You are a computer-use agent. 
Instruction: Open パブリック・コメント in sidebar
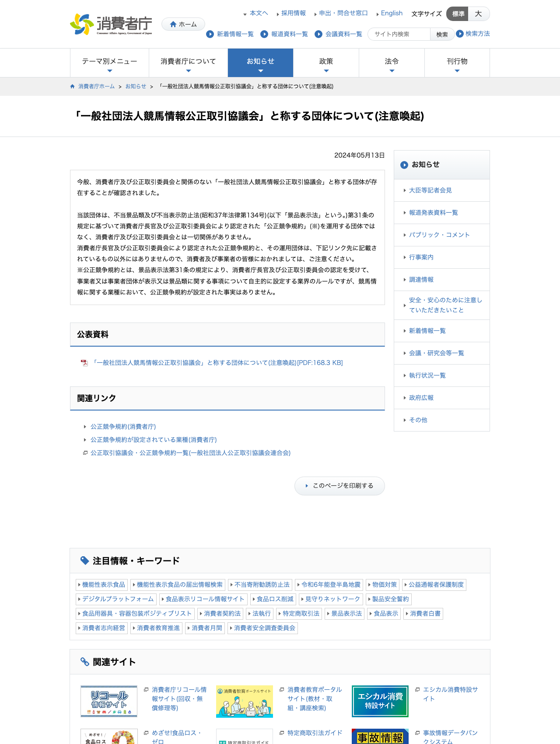point(439,235)
